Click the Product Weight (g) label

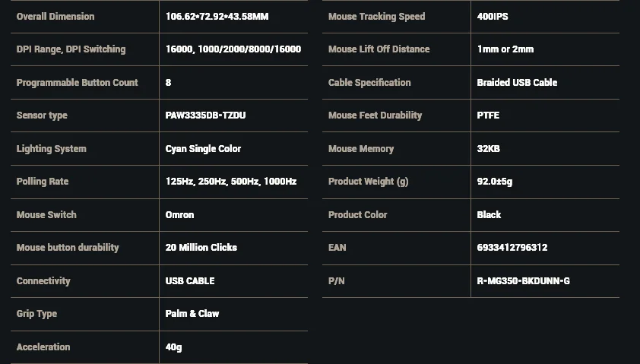click(368, 182)
